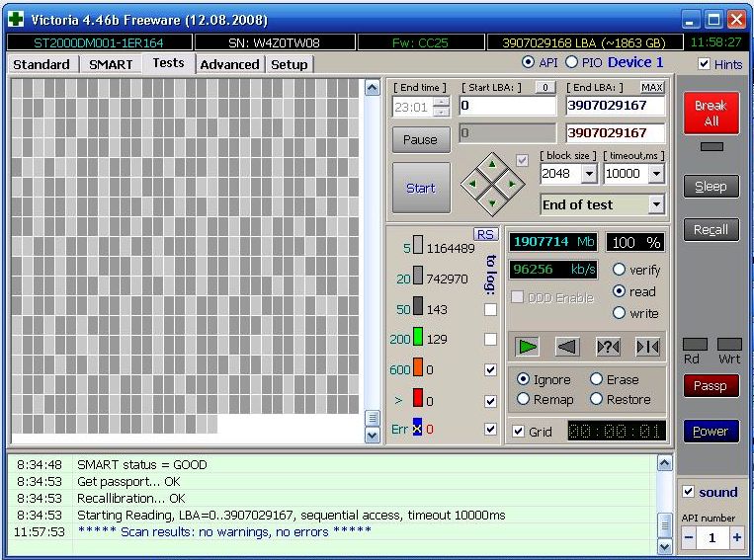754x560 pixels.
Task: Switch to the Setup tab
Action: coord(289,64)
